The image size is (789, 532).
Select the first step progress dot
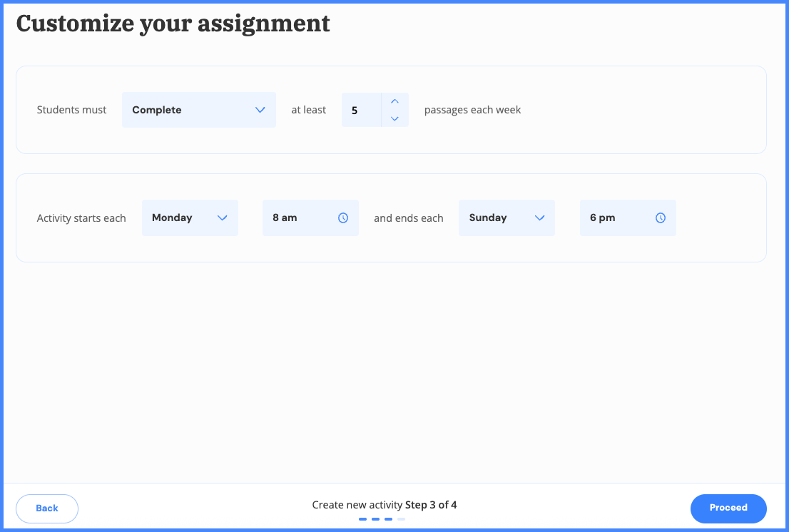coord(362,519)
